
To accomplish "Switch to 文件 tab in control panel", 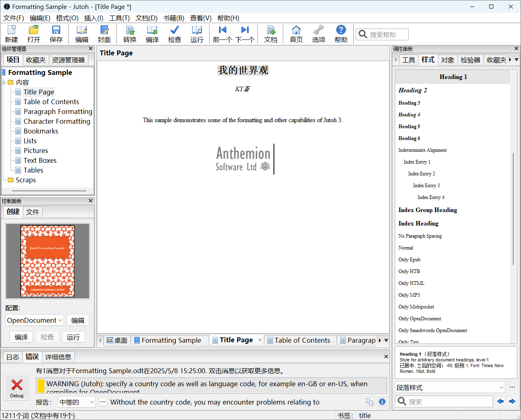I will pyautogui.click(x=33, y=212).
